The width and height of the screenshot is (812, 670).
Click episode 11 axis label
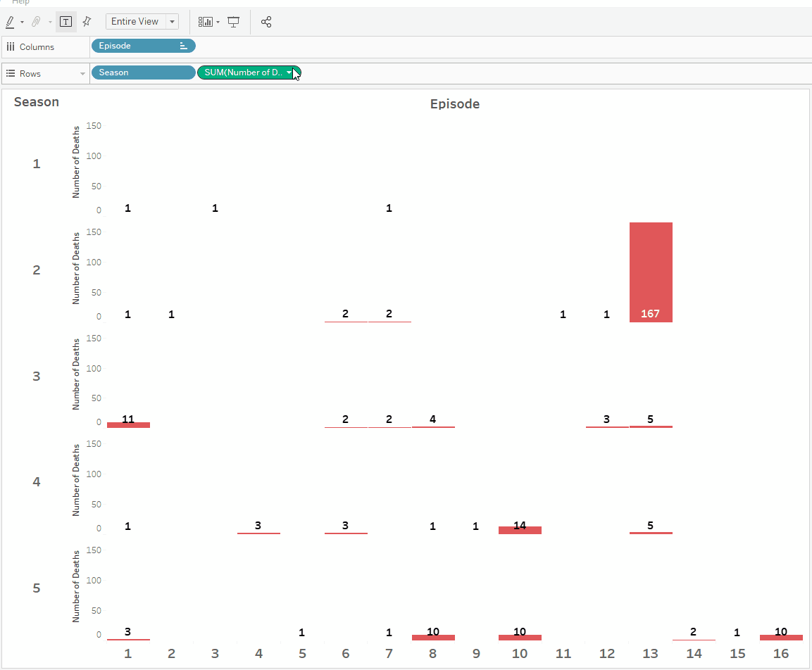click(x=563, y=653)
